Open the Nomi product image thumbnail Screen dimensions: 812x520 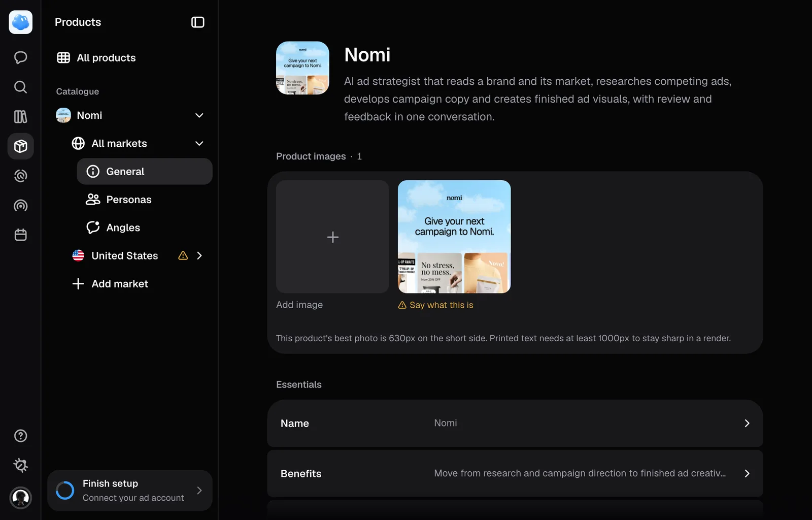coord(454,237)
